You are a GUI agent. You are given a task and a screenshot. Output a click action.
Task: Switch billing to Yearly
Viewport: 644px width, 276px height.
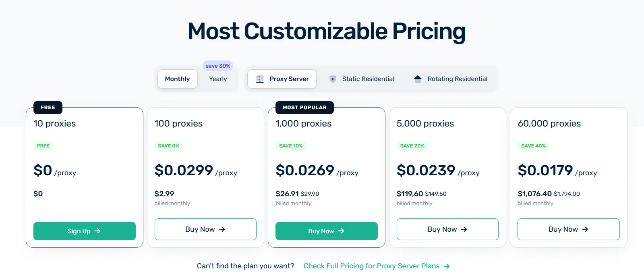pos(217,79)
